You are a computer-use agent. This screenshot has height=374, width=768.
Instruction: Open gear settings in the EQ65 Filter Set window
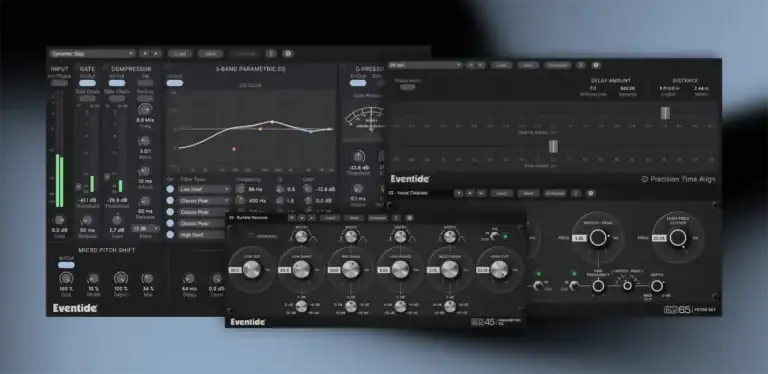pos(591,193)
